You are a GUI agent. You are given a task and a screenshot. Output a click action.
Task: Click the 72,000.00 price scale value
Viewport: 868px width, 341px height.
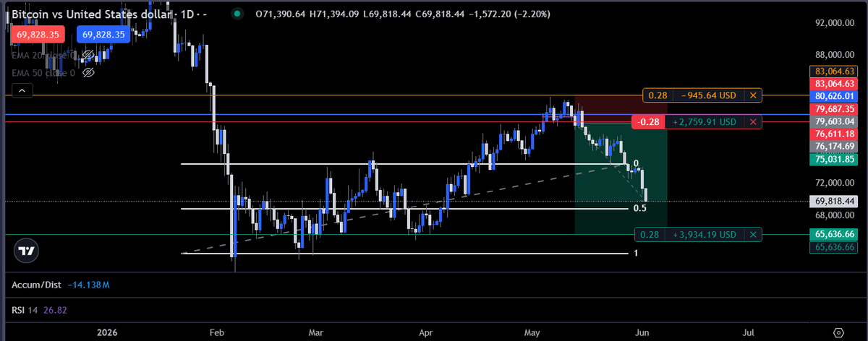[835, 183]
